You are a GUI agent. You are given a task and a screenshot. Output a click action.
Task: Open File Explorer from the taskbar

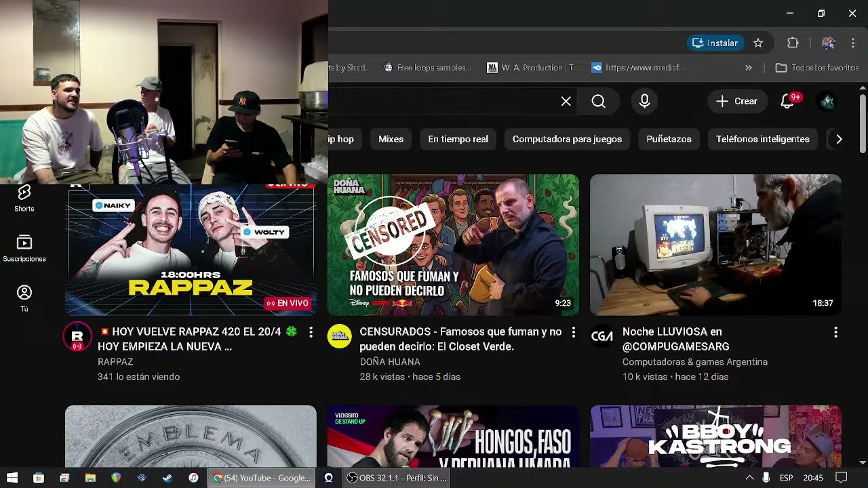90,478
